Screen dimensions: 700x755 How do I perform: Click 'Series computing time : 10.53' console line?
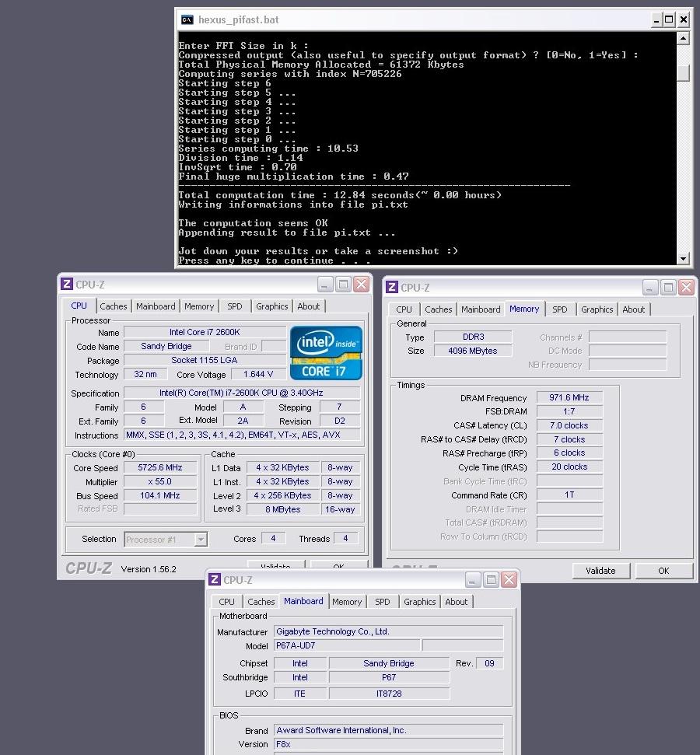[268, 149]
